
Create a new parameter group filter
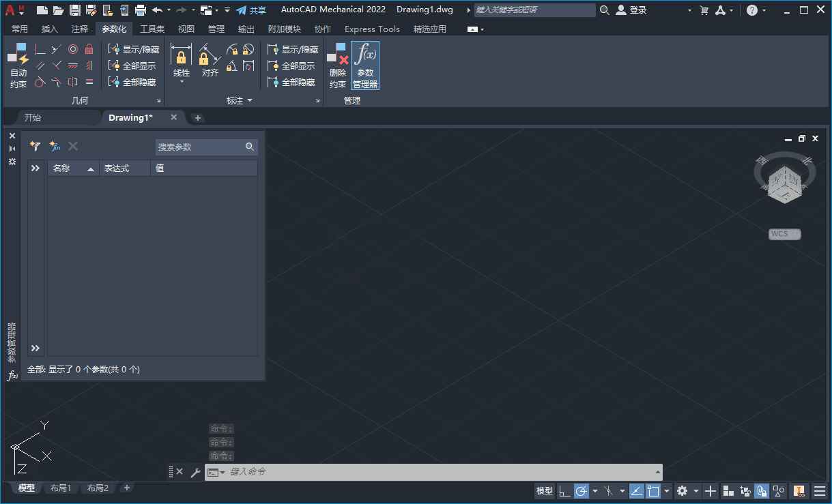point(35,147)
